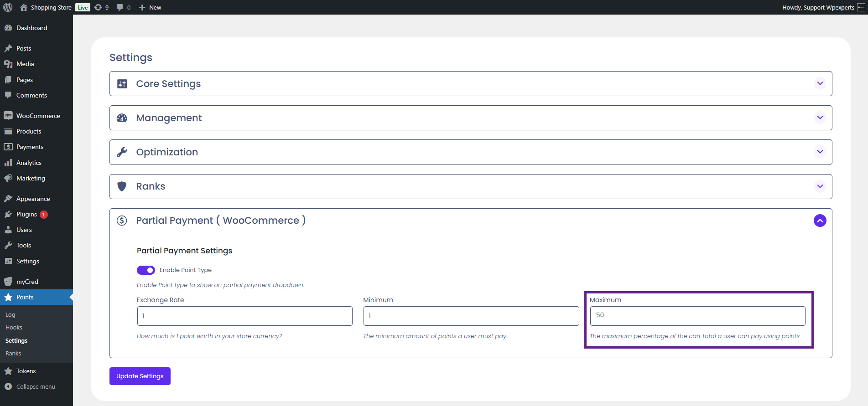Go to Plugins in the sidebar
868x406 pixels.
coord(26,214)
